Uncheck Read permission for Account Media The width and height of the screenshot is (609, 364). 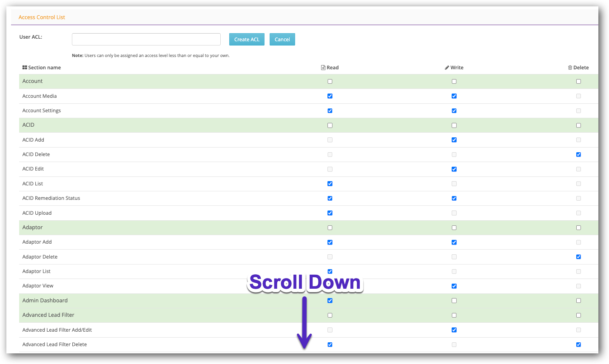pos(330,96)
